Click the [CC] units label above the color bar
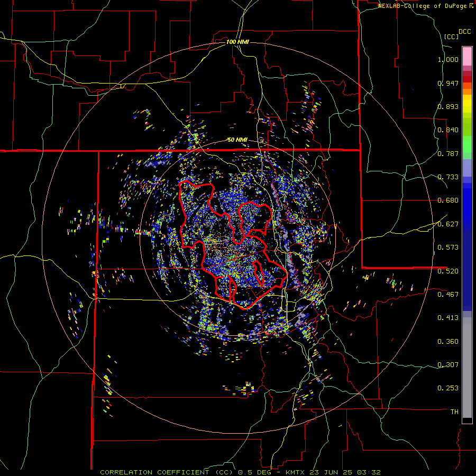Viewport: 476px width, 476px height. 452,36
